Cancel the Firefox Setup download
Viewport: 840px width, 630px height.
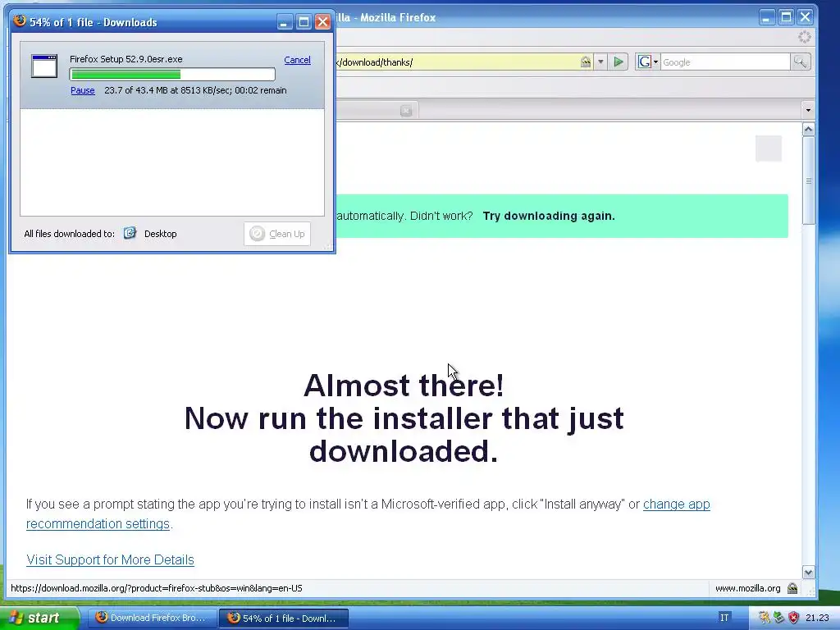[x=297, y=60]
